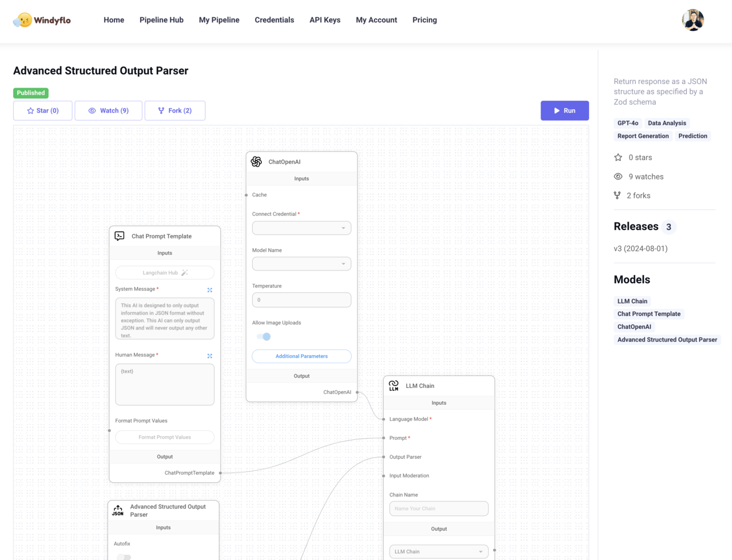Click the Prompt input connector on LLM Chain
Image resolution: width=732 pixels, height=560 pixels.
coord(384,438)
